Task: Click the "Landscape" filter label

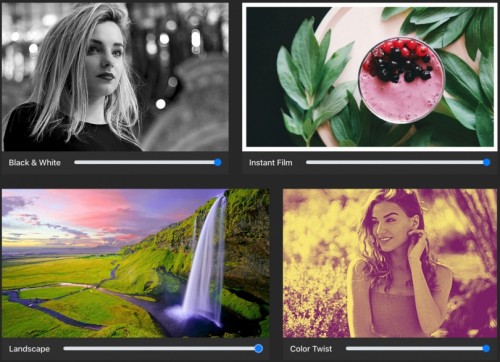Action: point(29,349)
